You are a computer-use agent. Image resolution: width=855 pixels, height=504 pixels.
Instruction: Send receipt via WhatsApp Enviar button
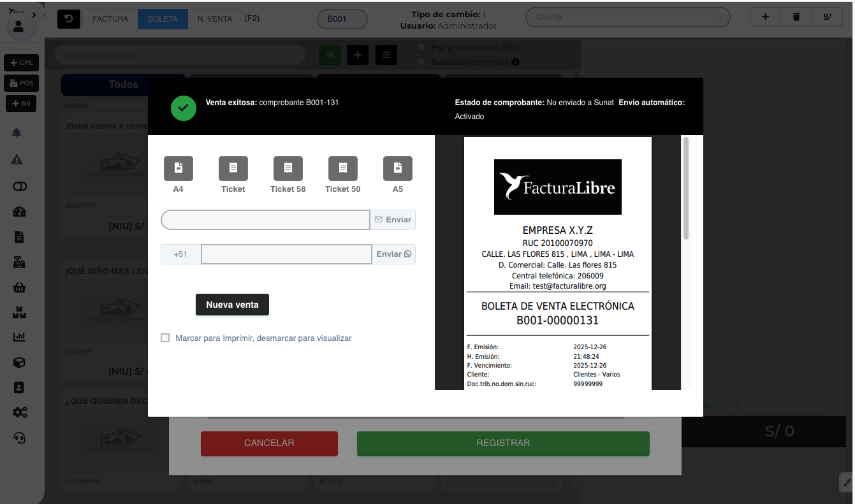coord(393,254)
